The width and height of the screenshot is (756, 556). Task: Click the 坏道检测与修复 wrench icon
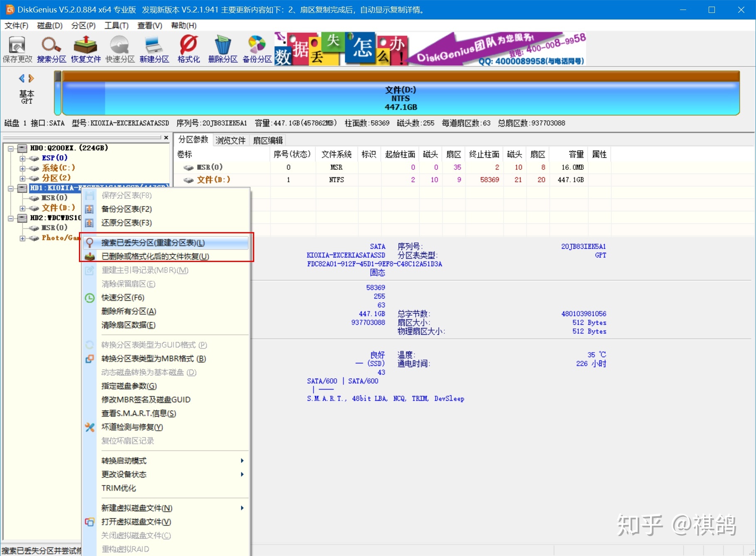(x=90, y=427)
